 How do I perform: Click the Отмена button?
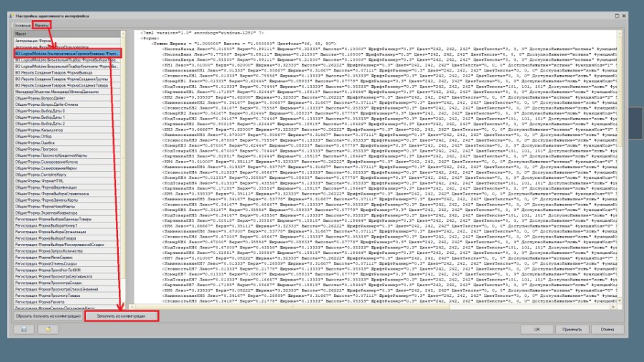click(x=607, y=329)
